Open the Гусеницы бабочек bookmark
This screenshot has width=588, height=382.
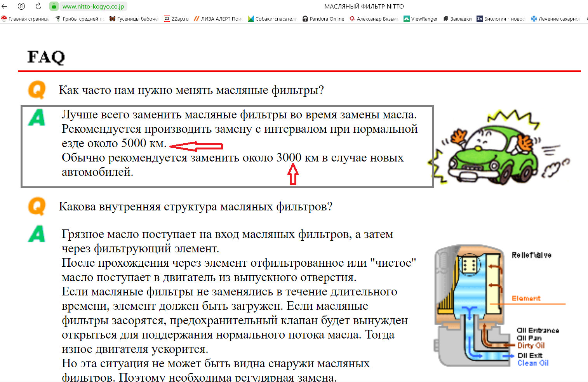[134, 19]
